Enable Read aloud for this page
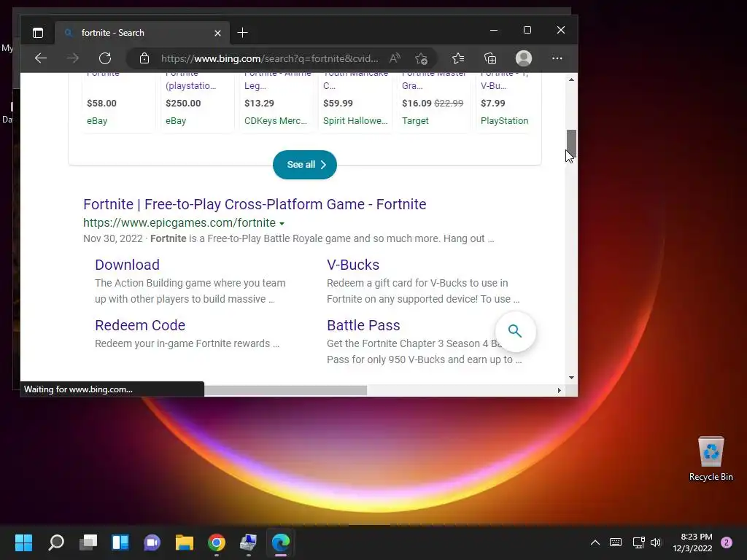This screenshot has height=560, width=747. (395, 58)
